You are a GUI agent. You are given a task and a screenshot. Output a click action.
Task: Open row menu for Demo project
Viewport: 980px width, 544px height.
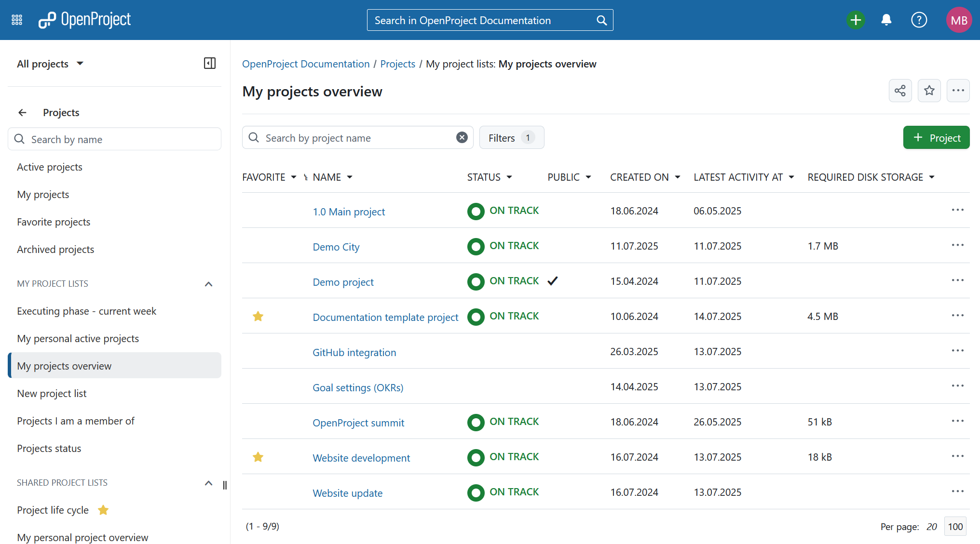pyautogui.click(x=958, y=280)
